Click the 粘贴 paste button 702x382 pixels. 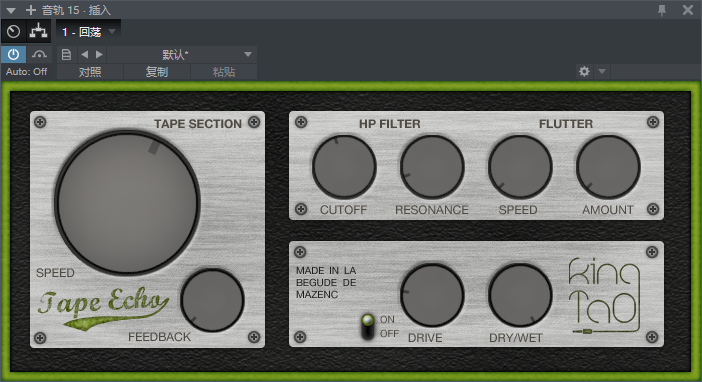(224, 72)
